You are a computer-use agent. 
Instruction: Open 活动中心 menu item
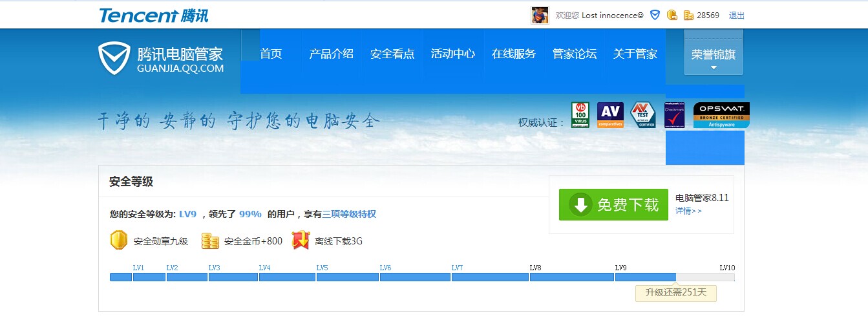453,54
